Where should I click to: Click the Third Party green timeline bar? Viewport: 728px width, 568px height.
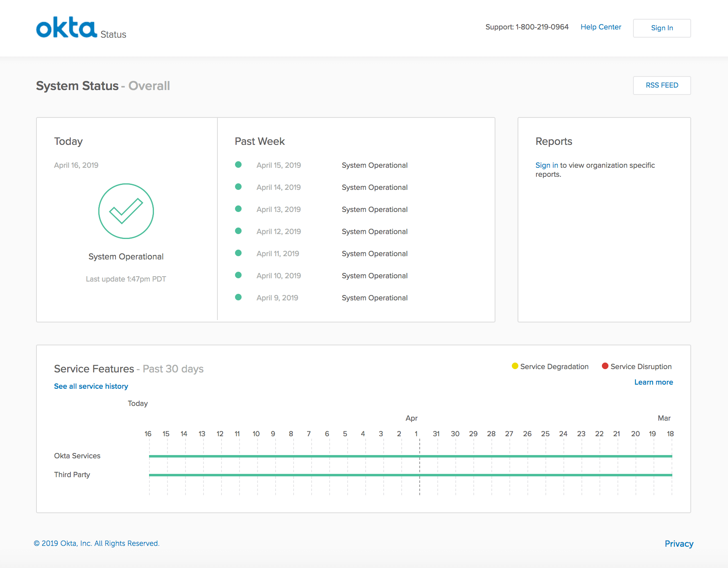(411, 475)
